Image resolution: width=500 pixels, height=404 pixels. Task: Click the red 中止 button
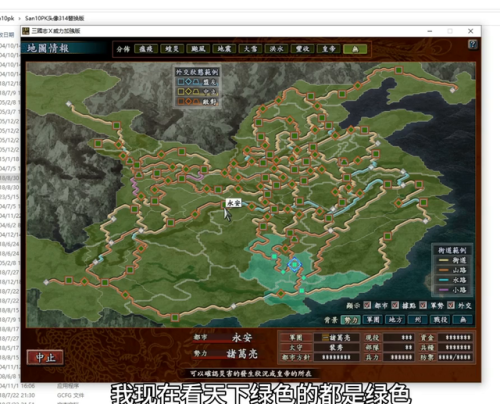45,358
